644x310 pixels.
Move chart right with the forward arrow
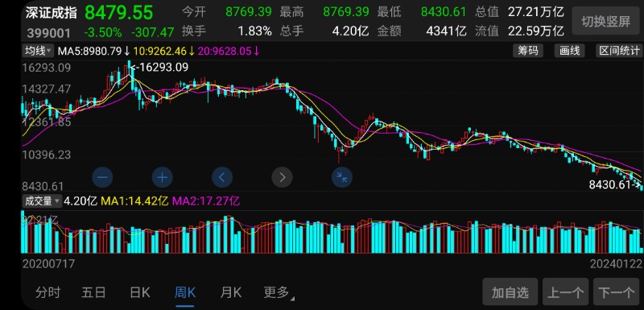pyautogui.click(x=283, y=177)
